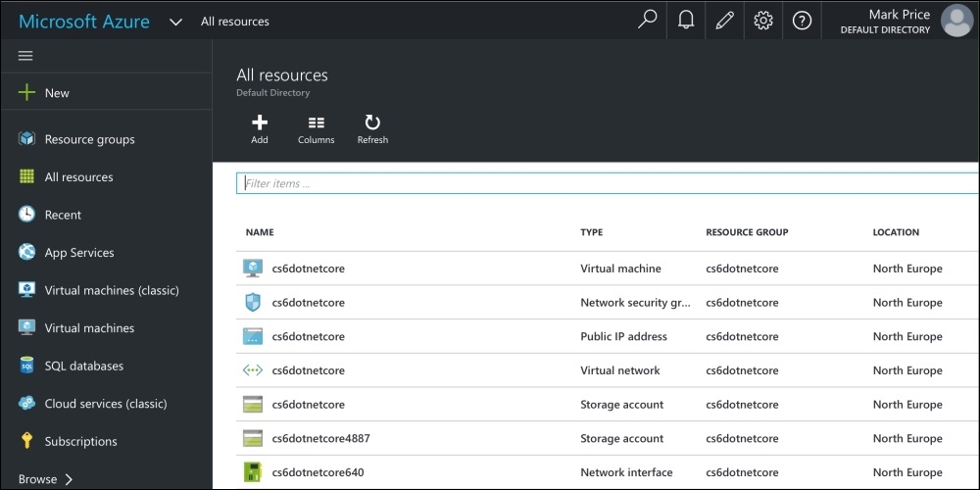Open the notifications bell
Viewport: 980px width, 490px height.
(686, 21)
